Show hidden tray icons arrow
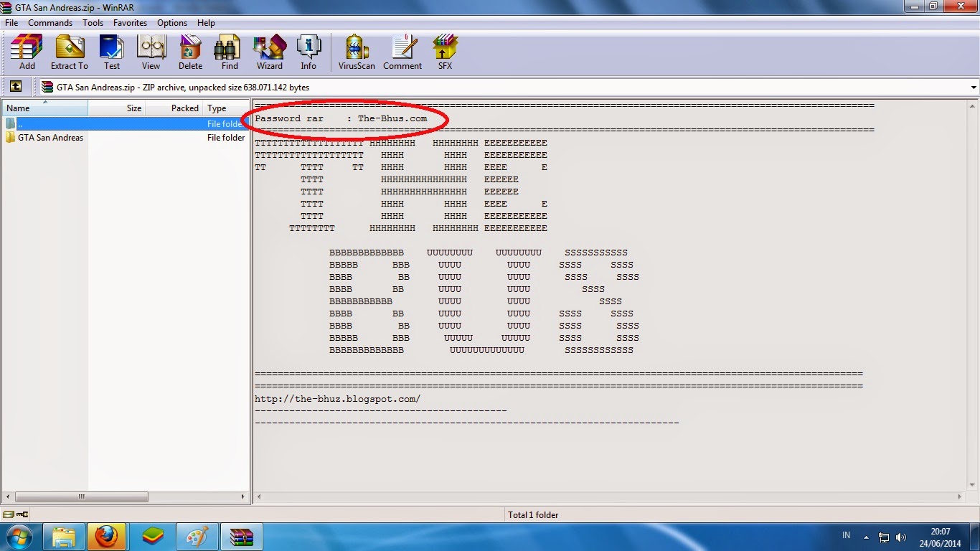Image resolution: width=980 pixels, height=551 pixels. [x=867, y=537]
